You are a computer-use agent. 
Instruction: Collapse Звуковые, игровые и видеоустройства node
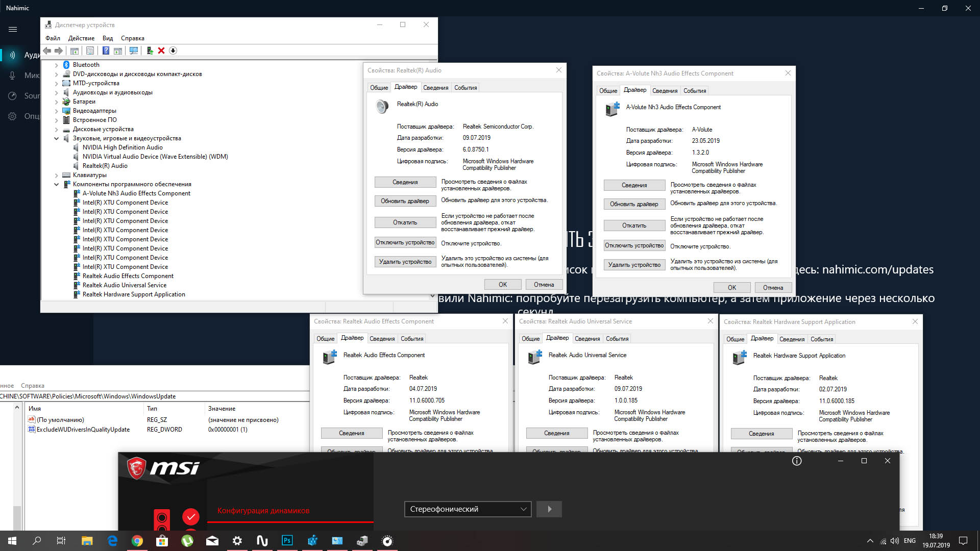pos(56,139)
